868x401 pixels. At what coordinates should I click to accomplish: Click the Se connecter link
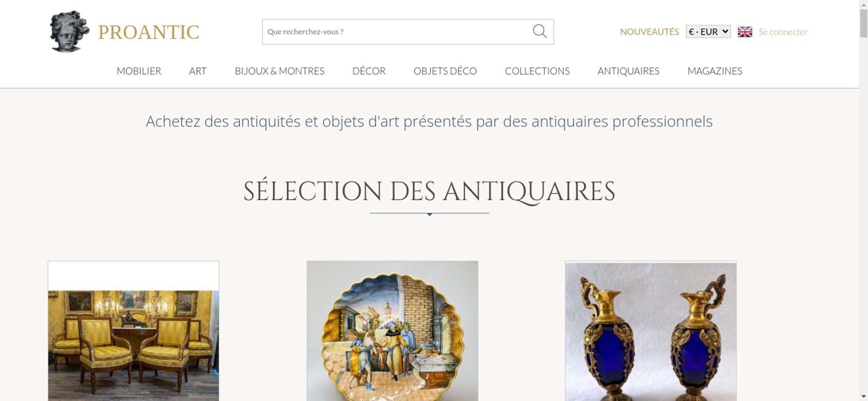783,32
